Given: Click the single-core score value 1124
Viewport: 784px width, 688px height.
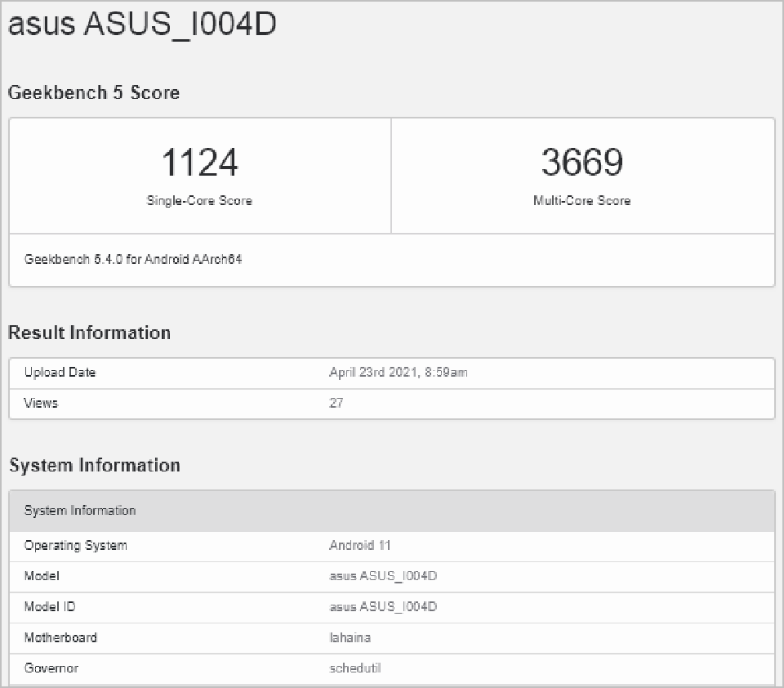Looking at the screenshot, I should (199, 162).
